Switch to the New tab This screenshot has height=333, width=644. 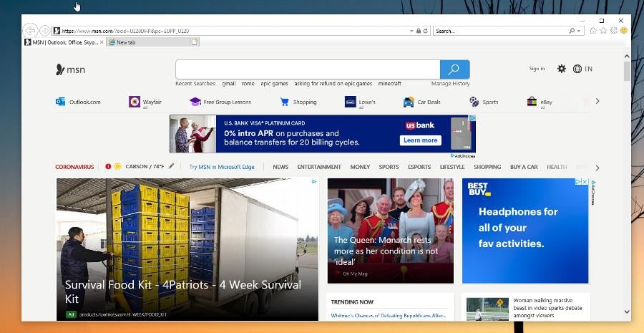click(x=148, y=42)
